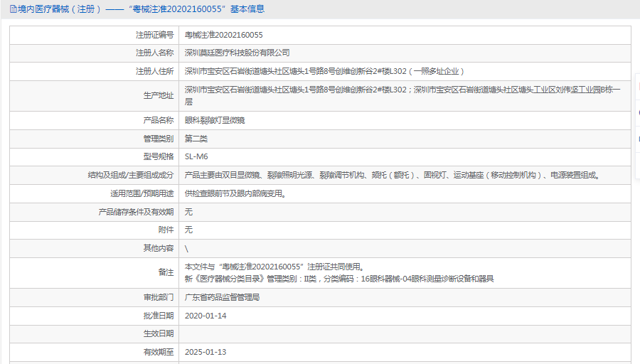The width and height of the screenshot is (640, 364).
Task: Click the 结构及组成/主要组成成分 label
Action: coord(131,175)
